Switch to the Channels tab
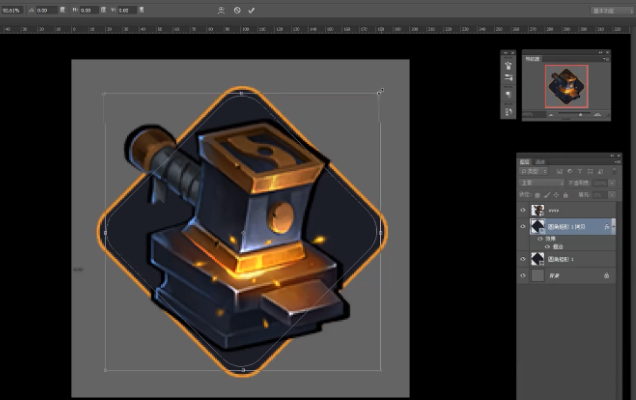The image size is (636, 400). click(x=540, y=161)
